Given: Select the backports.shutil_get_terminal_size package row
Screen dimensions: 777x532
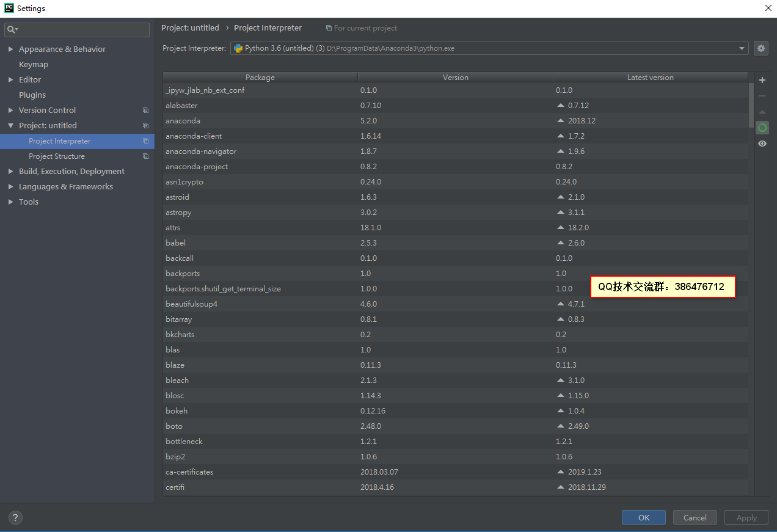Looking at the screenshot, I should [x=456, y=288].
